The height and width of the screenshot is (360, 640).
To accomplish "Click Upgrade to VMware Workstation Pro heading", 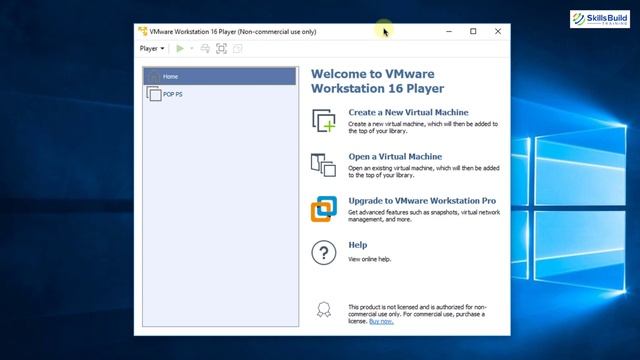I will 422,200.
